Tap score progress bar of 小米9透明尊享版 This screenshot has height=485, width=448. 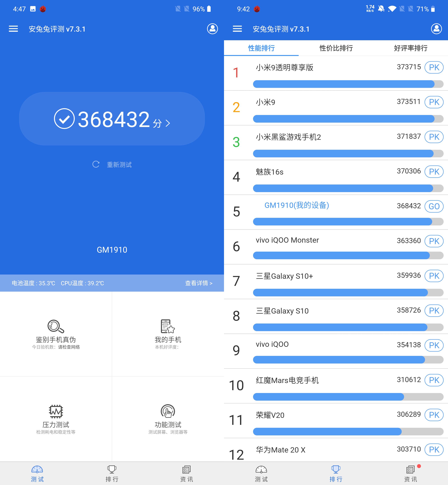(348, 84)
